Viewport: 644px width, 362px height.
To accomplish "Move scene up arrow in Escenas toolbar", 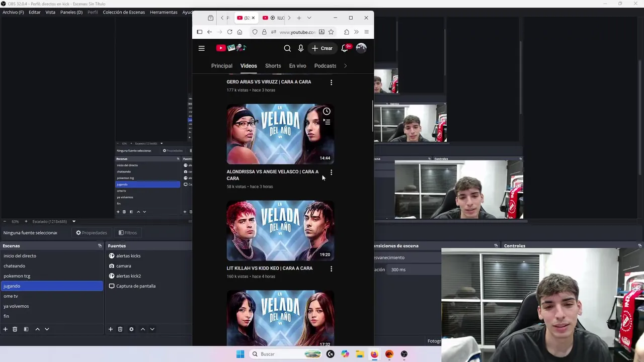I will [x=37, y=329].
